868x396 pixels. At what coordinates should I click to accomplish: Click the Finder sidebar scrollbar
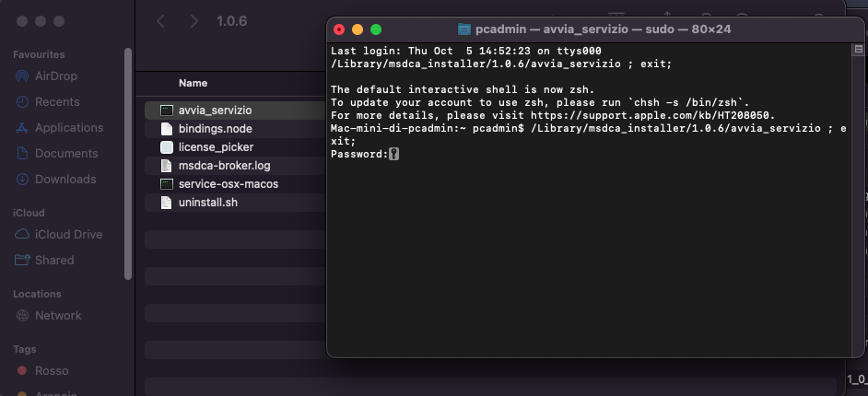tap(128, 164)
